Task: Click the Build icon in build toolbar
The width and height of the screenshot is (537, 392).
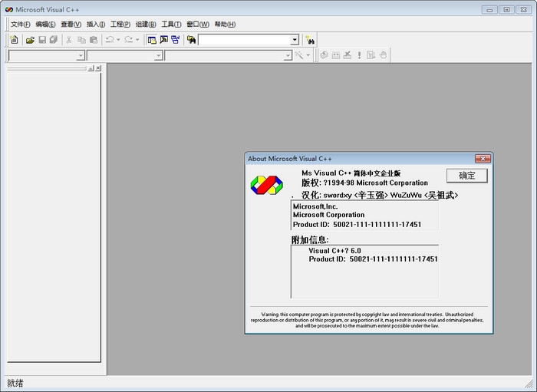Action: pos(336,55)
